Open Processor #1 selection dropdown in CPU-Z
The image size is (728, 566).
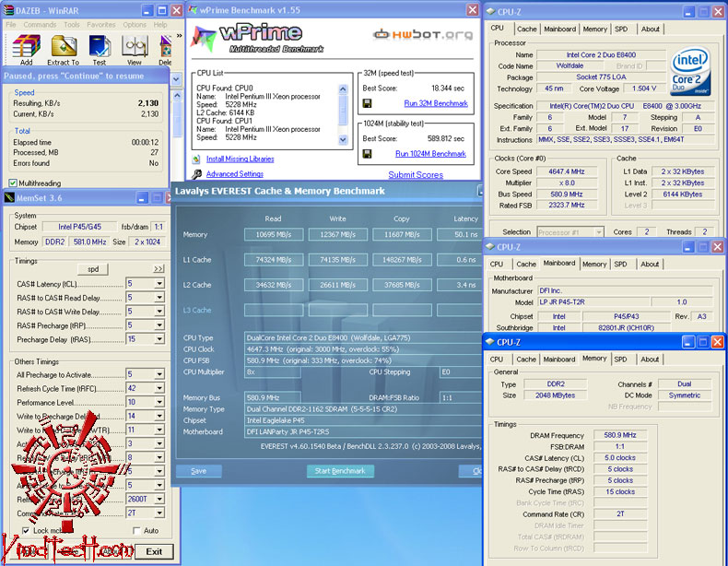point(599,231)
